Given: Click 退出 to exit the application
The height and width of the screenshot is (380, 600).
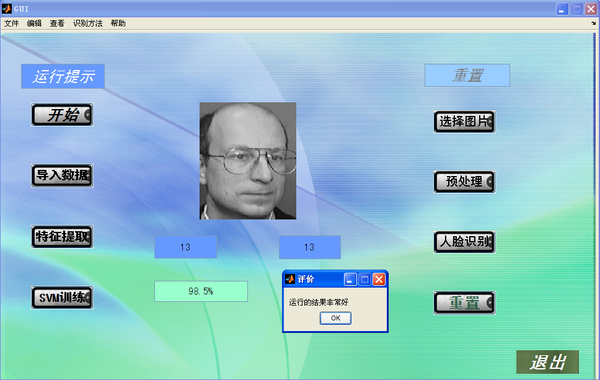Looking at the screenshot, I should pos(547,362).
